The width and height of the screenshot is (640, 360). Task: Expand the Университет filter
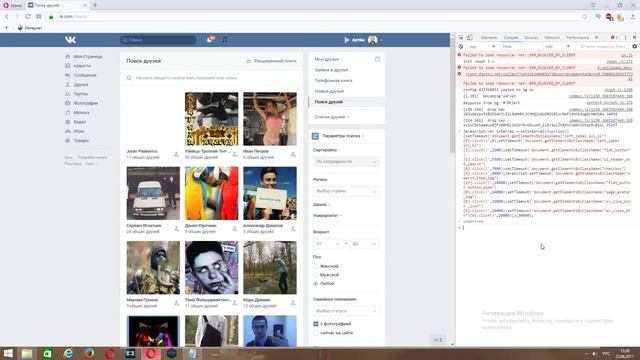[327, 215]
